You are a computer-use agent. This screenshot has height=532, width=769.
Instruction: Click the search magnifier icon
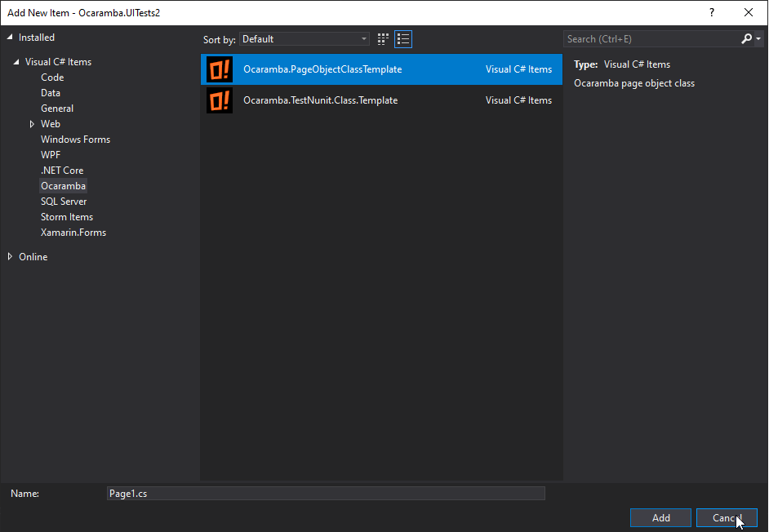pos(746,38)
